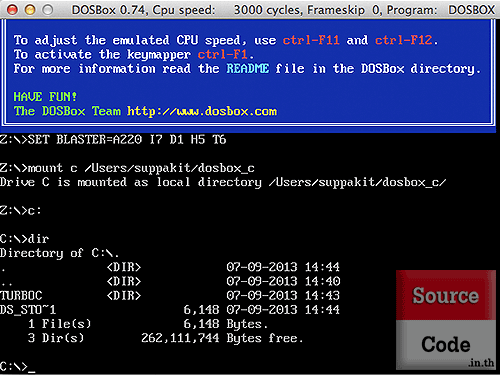
Task: Click the 262,111,744 Bytes free text
Action: [222, 338]
